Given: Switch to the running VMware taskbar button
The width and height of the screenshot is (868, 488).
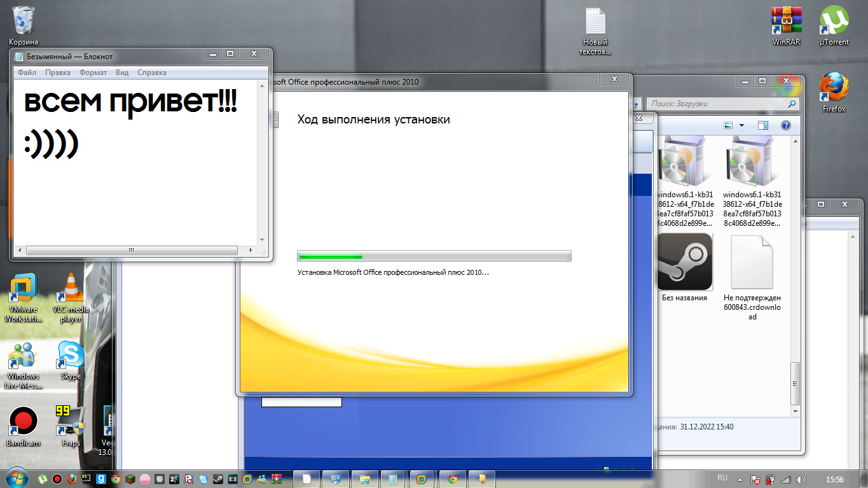Looking at the screenshot, I should click(x=423, y=478).
